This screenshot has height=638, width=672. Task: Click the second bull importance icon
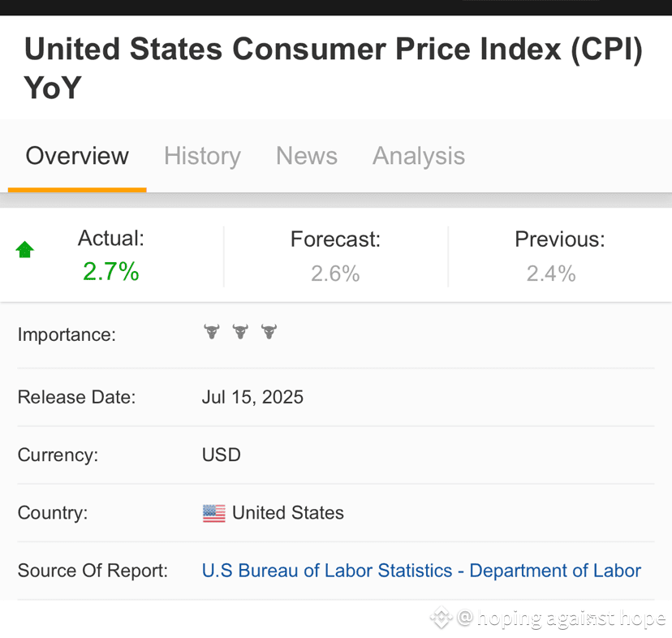click(x=240, y=331)
